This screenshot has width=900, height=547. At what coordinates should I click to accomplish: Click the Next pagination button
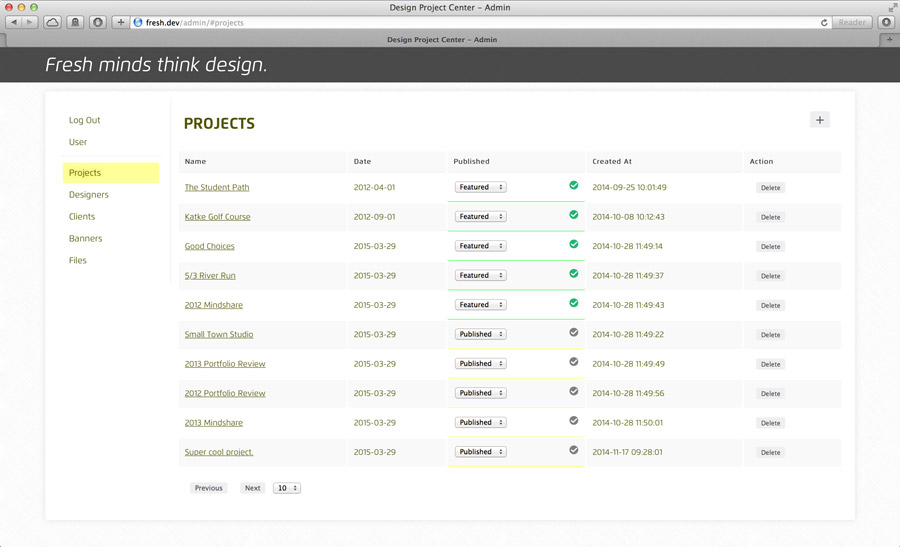252,488
